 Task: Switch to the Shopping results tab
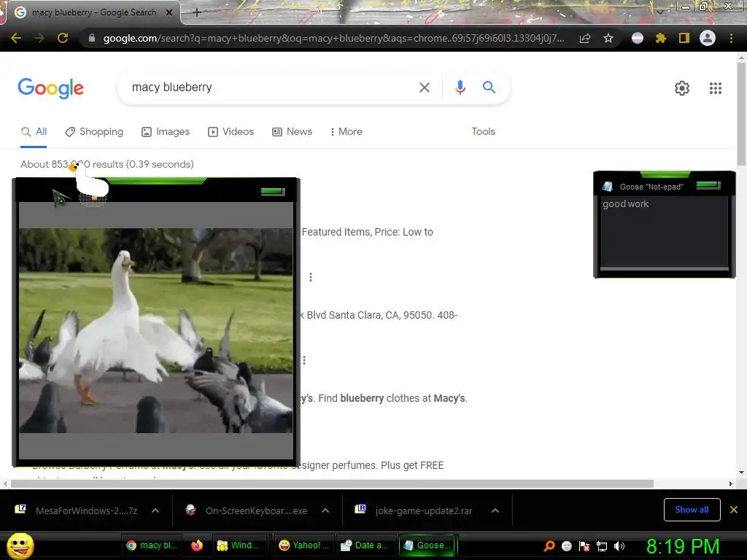click(x=94, y=132)
